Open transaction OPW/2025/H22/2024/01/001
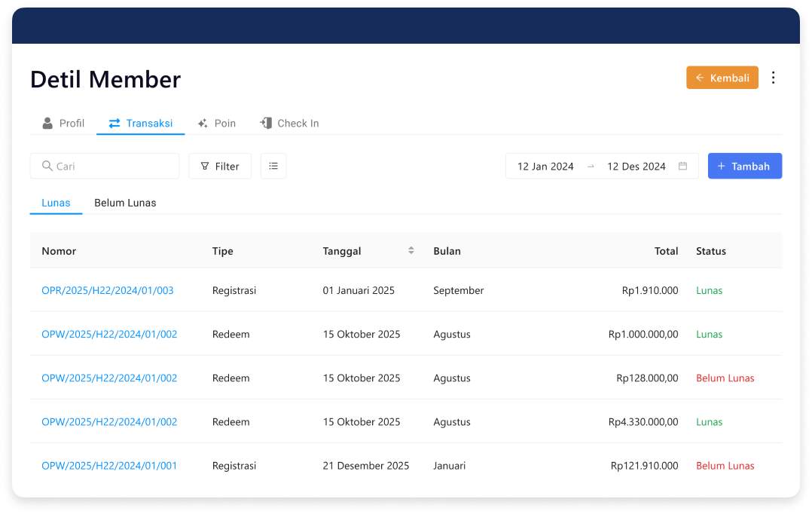The height and width of the screenshot is (514, 812). (x=109, y=466)
